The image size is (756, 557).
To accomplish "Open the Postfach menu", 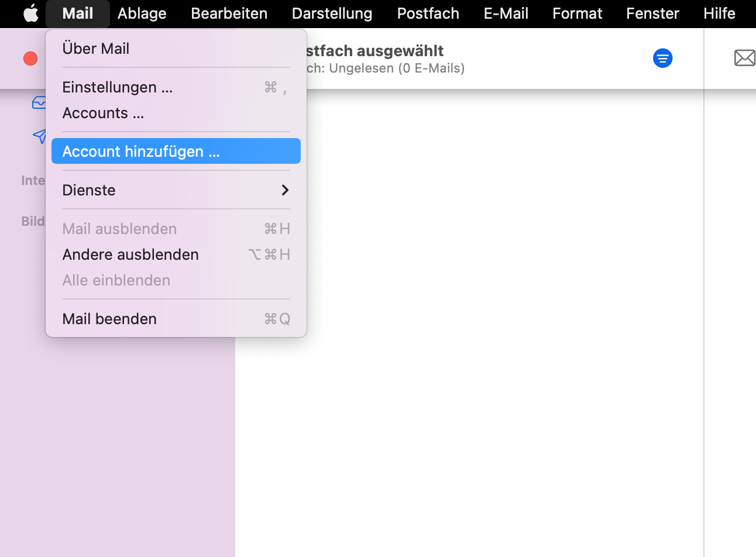I will 428,13.
